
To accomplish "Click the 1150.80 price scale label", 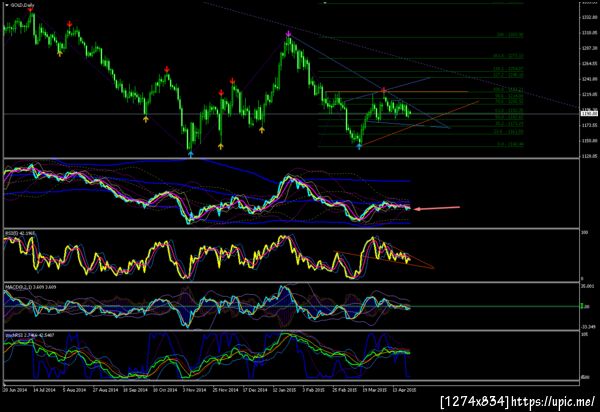I will (589, 141).
